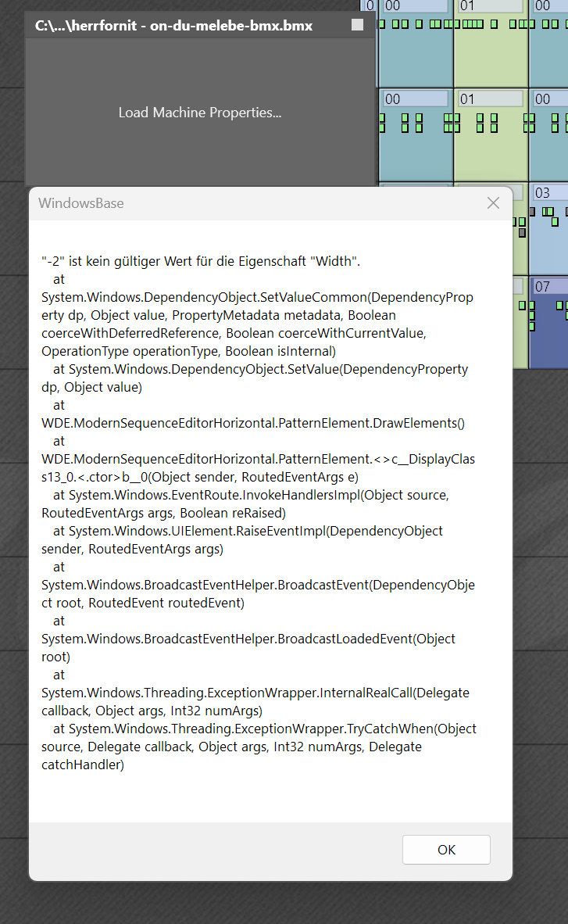Viewport: 568px width, 924px height.
Task: Click OK in the WindowsBase error dialog
Action: (x=446, y=849)
